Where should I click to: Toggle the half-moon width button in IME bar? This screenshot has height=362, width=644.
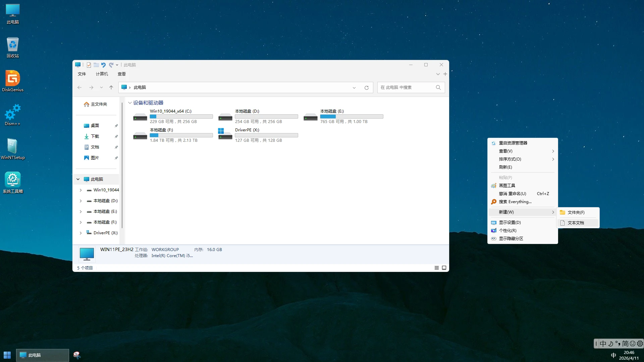tap(611, 344)
